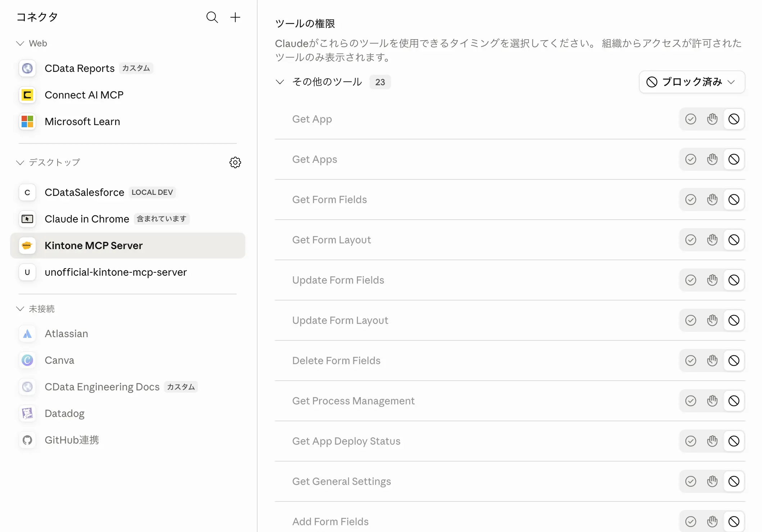Collapse the デスクトップ connectors group
762x532 pixels.
[20, 162]
